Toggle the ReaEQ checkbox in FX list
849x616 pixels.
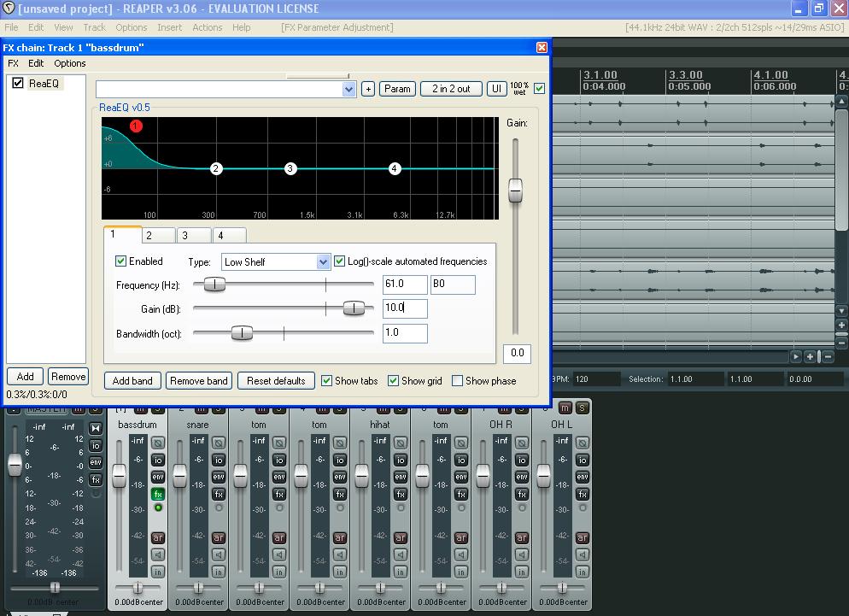(x=18, y=83)
